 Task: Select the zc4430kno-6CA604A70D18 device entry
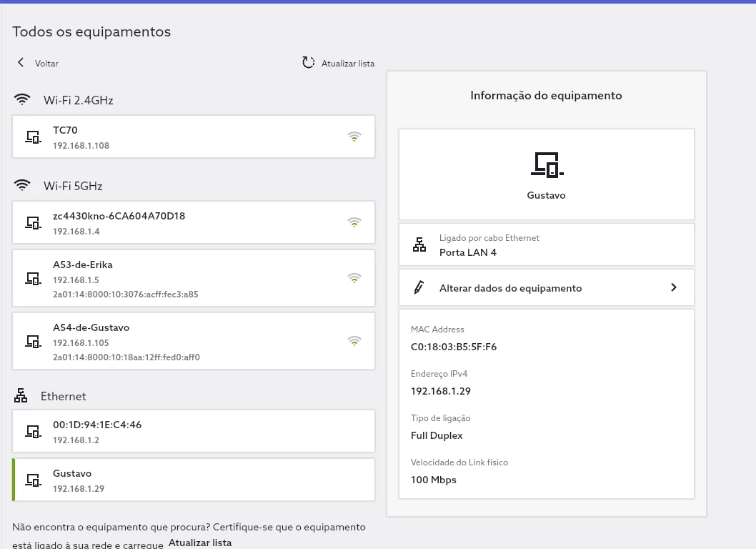194,222
